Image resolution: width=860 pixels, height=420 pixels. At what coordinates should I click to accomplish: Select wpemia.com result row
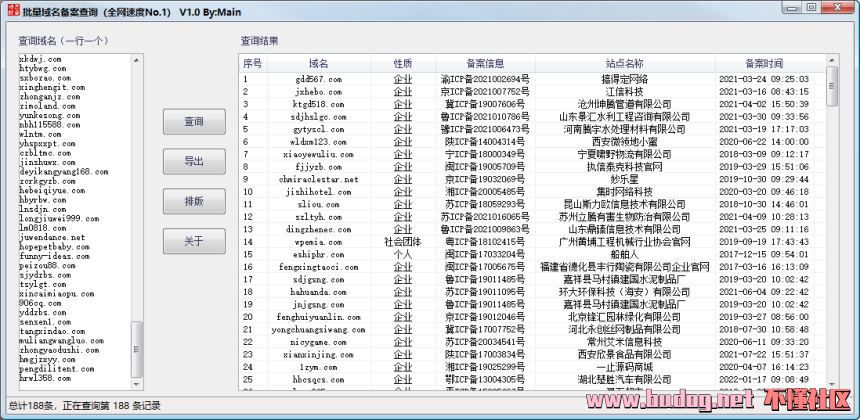click(x=531, y=242)
